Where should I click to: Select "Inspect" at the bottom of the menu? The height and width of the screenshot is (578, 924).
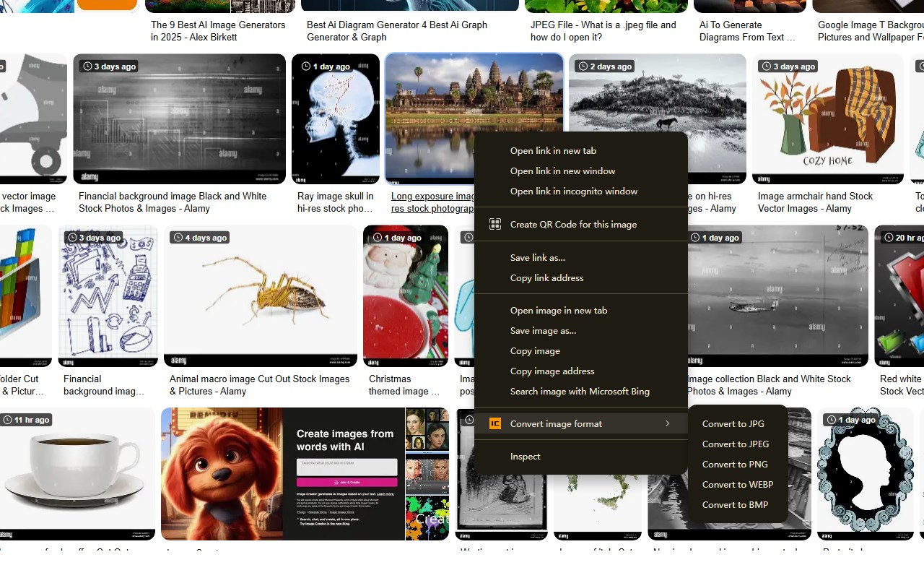click(525, 456)
